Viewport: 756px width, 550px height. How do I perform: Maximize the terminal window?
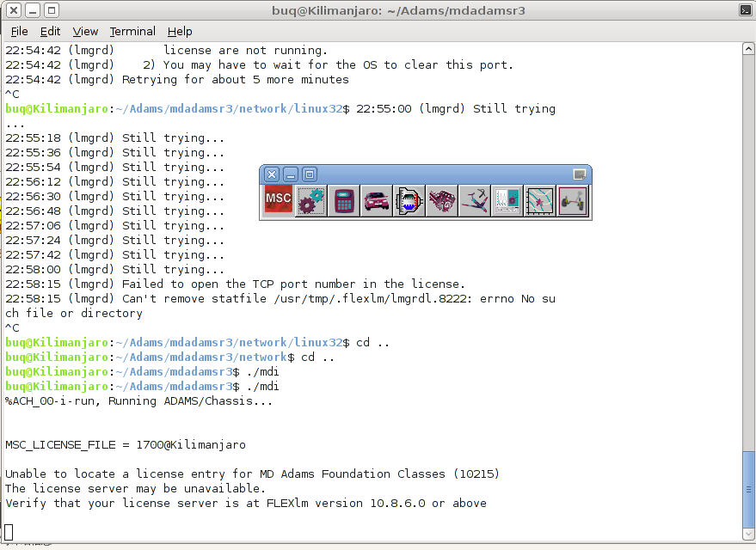point(52,10)
